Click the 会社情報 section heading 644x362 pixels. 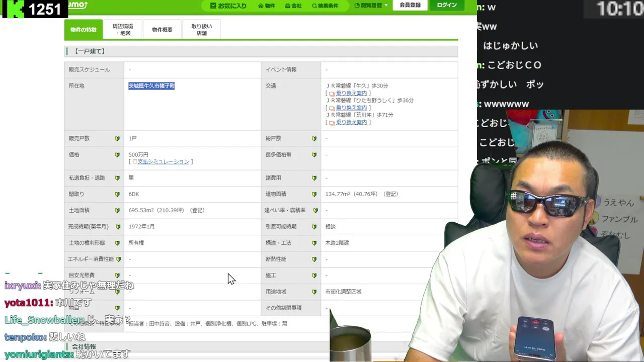(84, 346)
